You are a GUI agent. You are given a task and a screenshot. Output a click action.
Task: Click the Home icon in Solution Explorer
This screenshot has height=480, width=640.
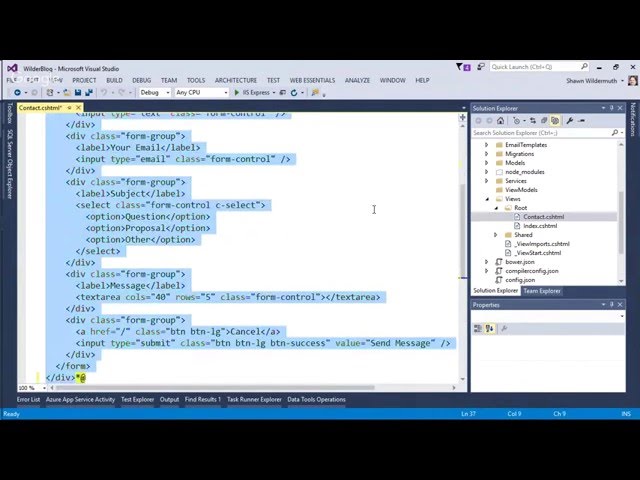pos(500,120)
